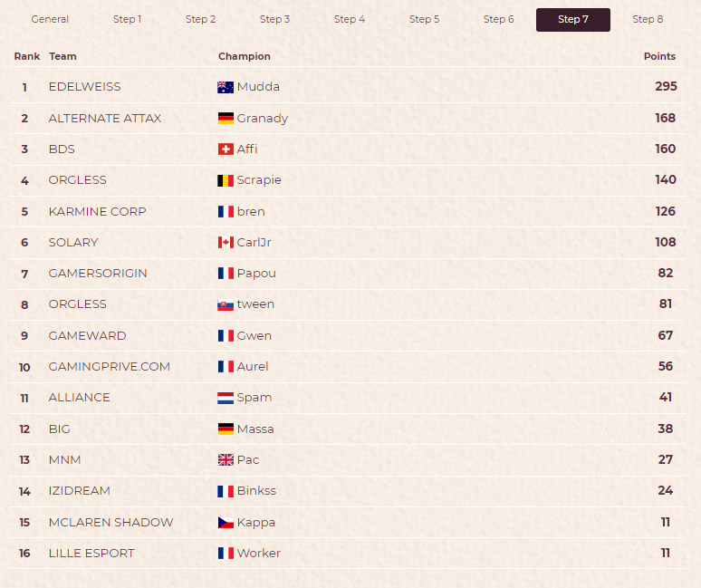Viewport: 701px width, 588px height.
Task: Click the Belgian flag next to Scrapie
Action: coord(226,180)
